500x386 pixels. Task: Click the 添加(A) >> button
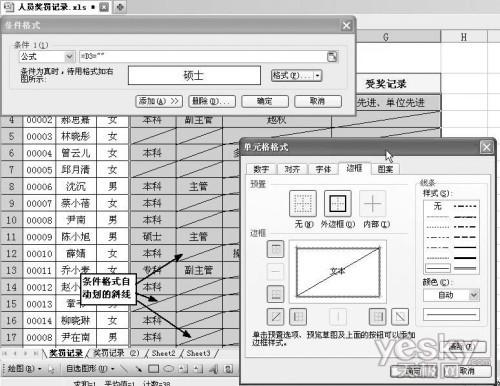[x=159, y=101]
